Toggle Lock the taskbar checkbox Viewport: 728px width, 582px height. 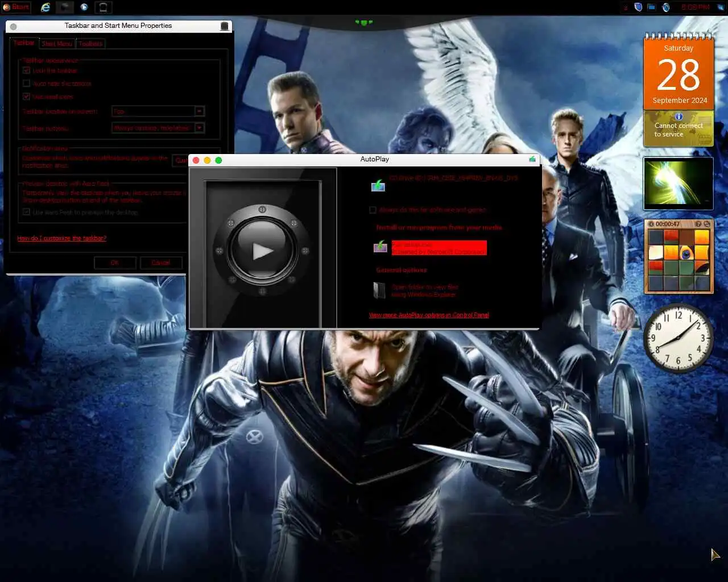tap(26, 70)
